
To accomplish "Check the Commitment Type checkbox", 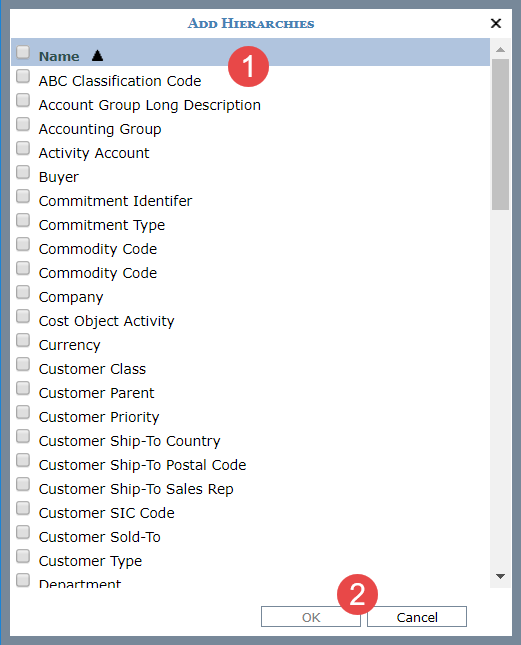I will coord(23,220).
